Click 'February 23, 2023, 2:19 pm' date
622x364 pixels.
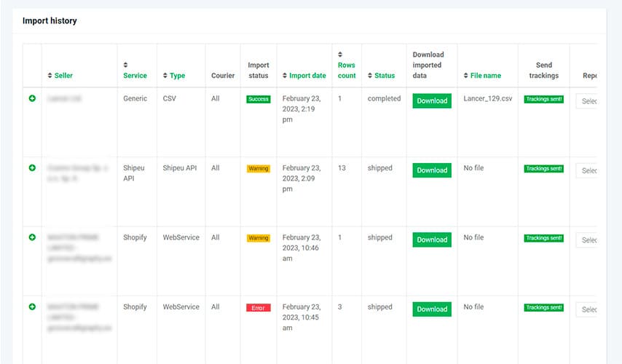302,108
